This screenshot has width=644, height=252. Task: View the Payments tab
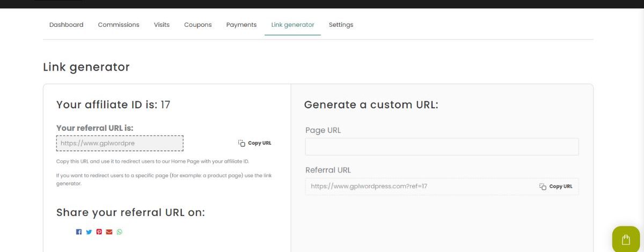click(x=241, y=25)
